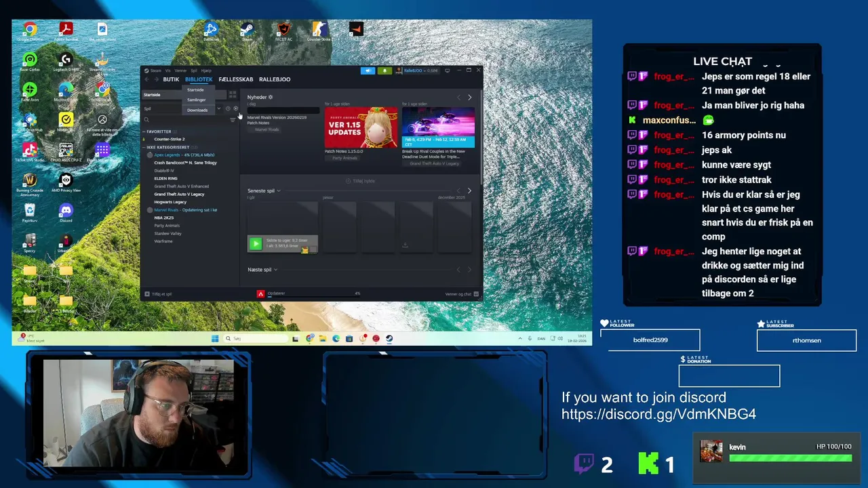
Task: Click Windows Start button
Action: pyautogui.click(x=215, y=338)
